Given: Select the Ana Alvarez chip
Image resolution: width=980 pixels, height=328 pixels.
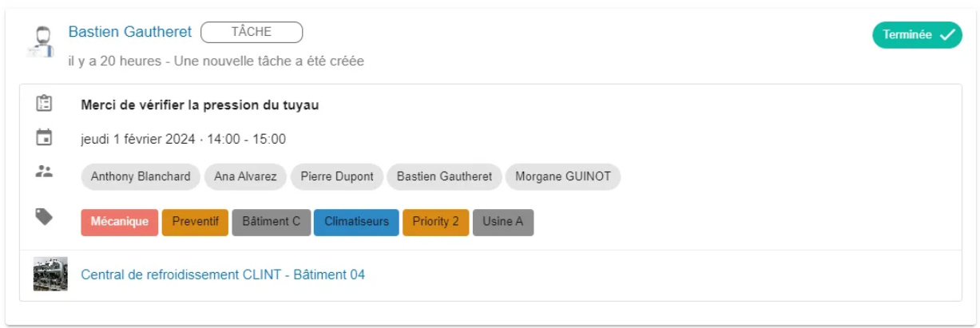Looking at the screenshot, I should (x=245, y=177).
